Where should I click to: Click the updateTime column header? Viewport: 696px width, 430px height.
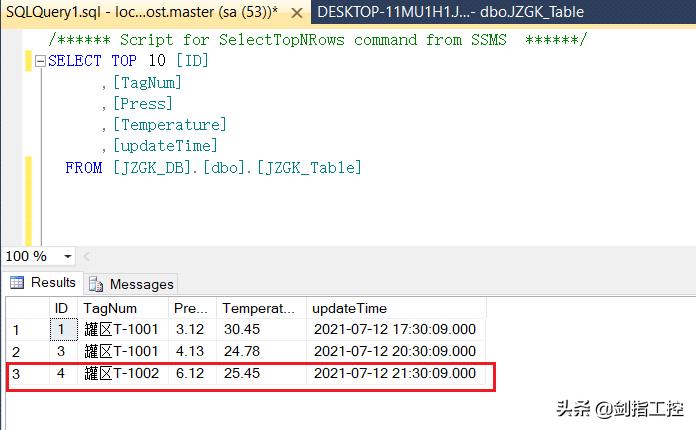click(x=349, y=308)
